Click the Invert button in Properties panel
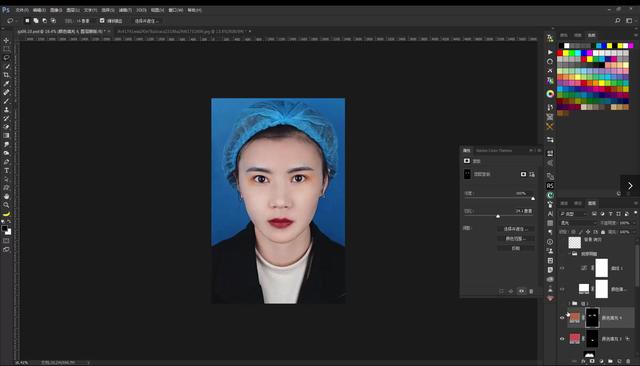Viewport: 640px width, 366px height. [x=516, y=248]
